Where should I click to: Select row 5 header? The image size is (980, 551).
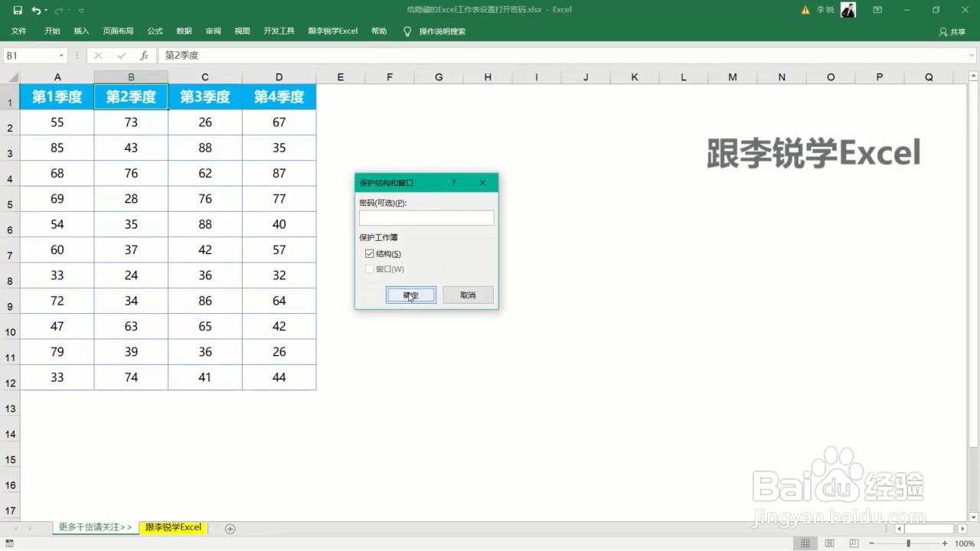pos(10,199)
